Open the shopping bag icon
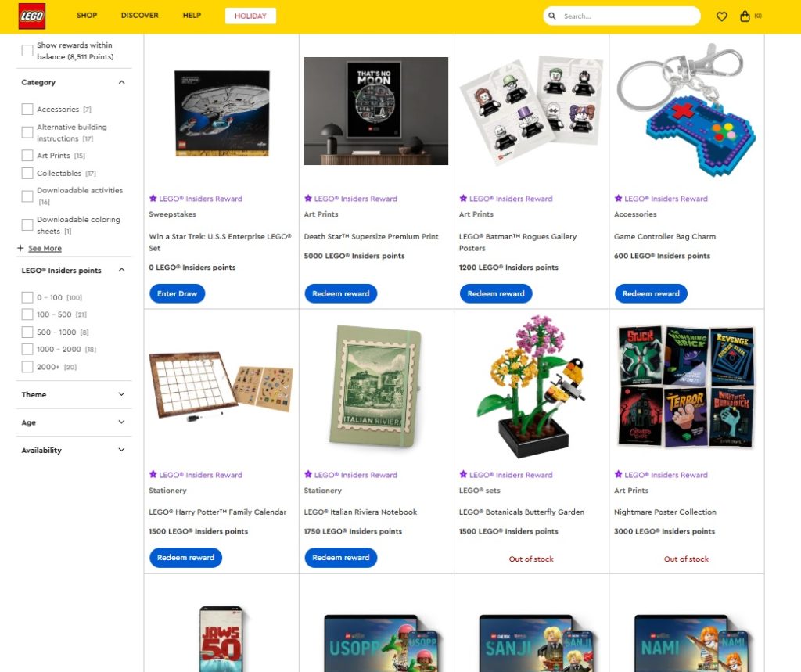This screenshot has width=801, height=672. [745, 16]
